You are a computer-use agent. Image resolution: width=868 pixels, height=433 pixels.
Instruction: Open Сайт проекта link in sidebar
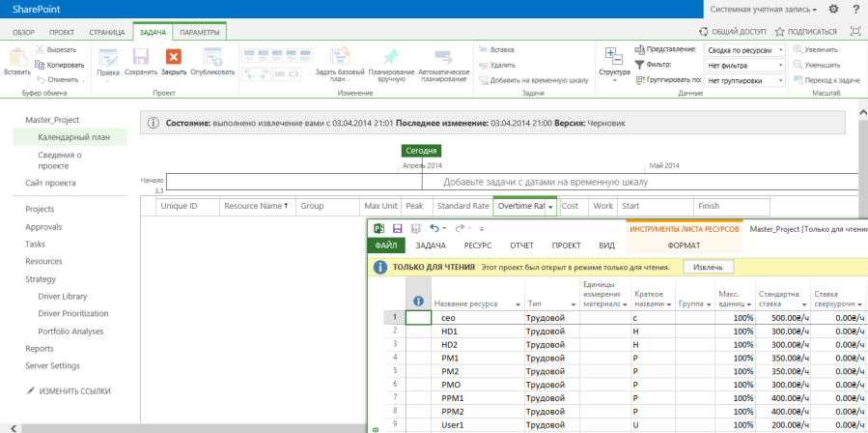(50, 183)
